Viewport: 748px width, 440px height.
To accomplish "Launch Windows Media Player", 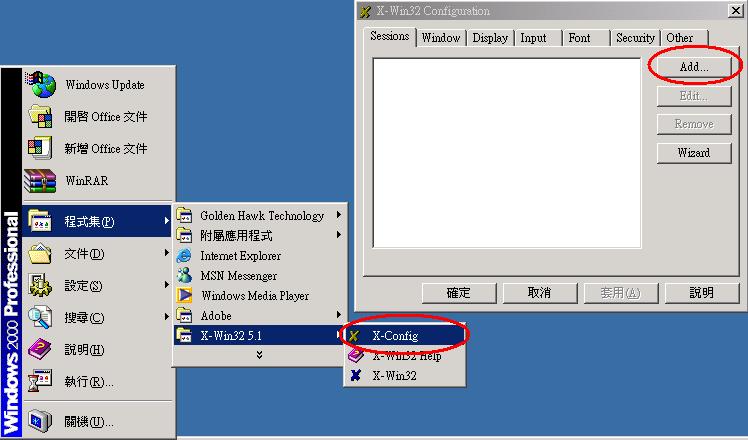I will coord(185,296).
